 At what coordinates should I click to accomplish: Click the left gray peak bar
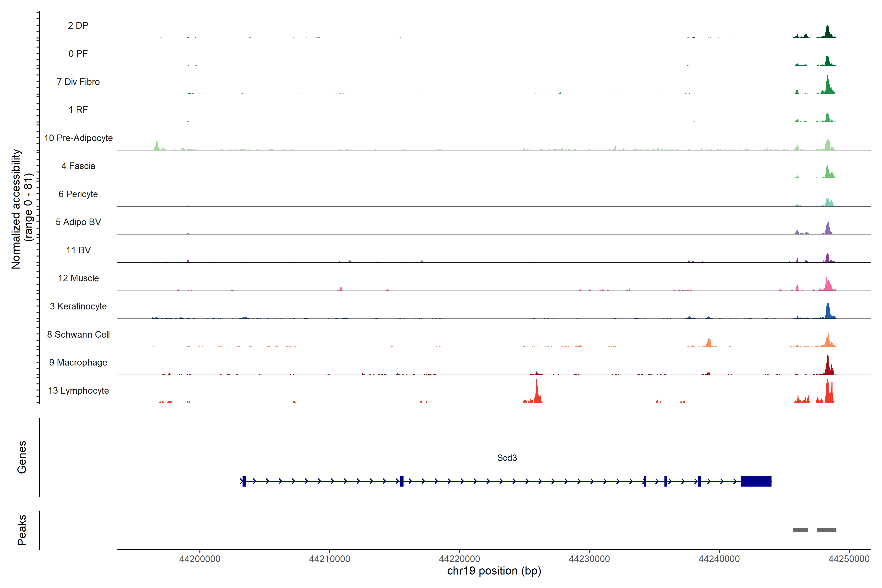pos(800,530)
